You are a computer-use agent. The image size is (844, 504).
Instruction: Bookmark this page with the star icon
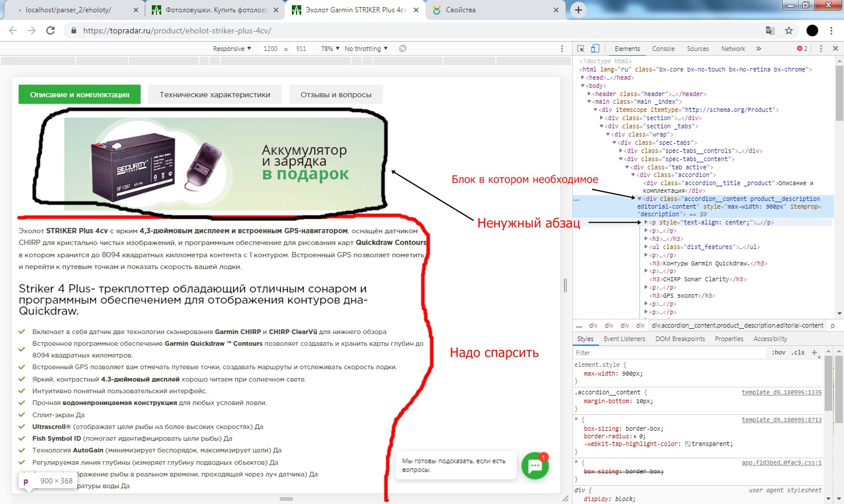tap(789, 30)
